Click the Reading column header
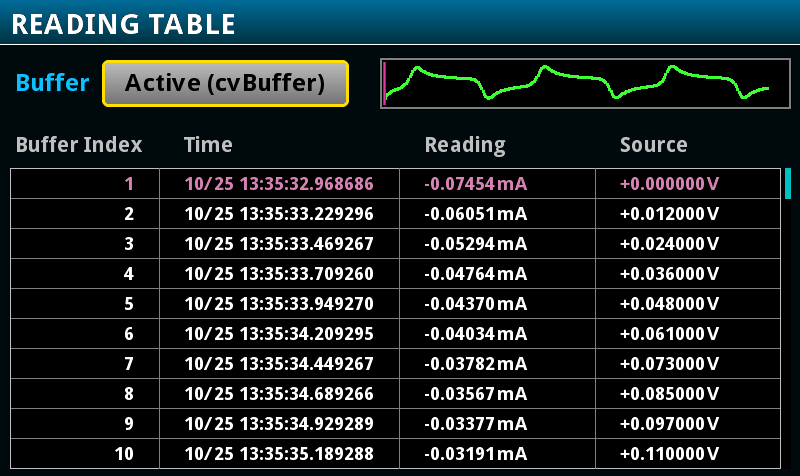Image resolution: width=800 pixels, height=476 pixels. [465, 145]
